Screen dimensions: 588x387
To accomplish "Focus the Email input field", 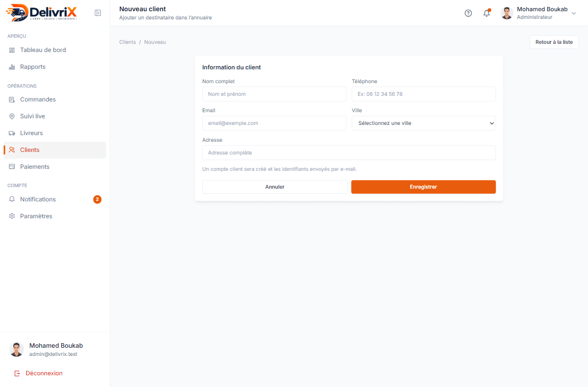I will click(x=274, y=123).
